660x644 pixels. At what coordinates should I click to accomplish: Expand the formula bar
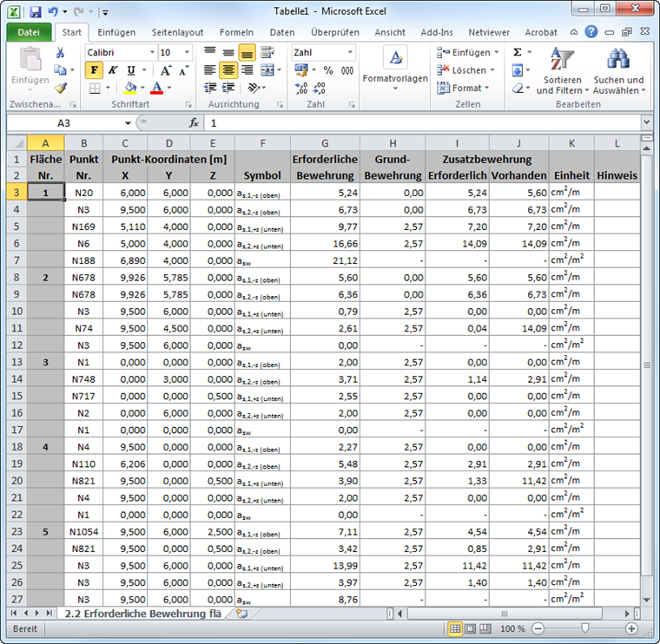(x=646, y=122)
